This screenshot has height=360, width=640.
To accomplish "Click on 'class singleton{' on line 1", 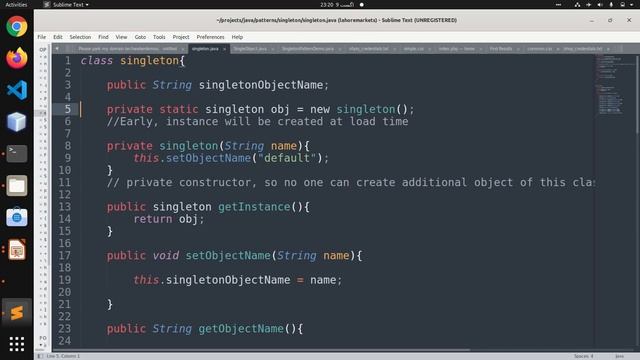I will (133, 61).
